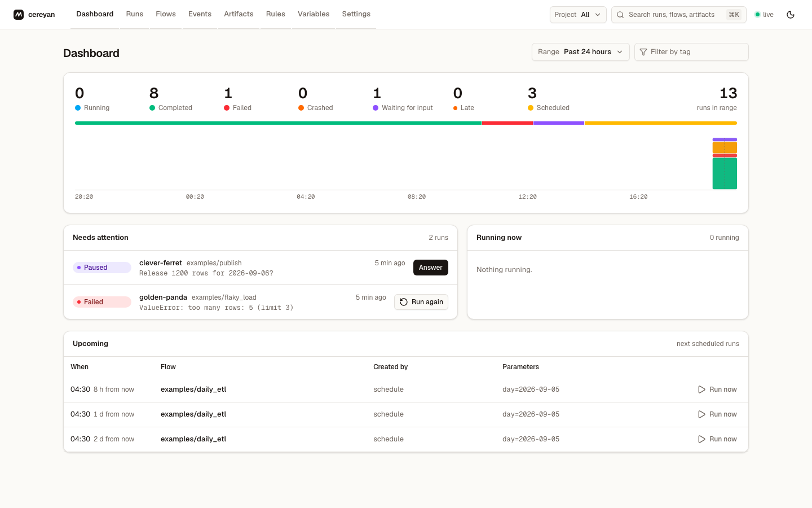Open the clever-ferret run
Image resolution: width=812 pixels, height=508 pixels.
point(161,263)
